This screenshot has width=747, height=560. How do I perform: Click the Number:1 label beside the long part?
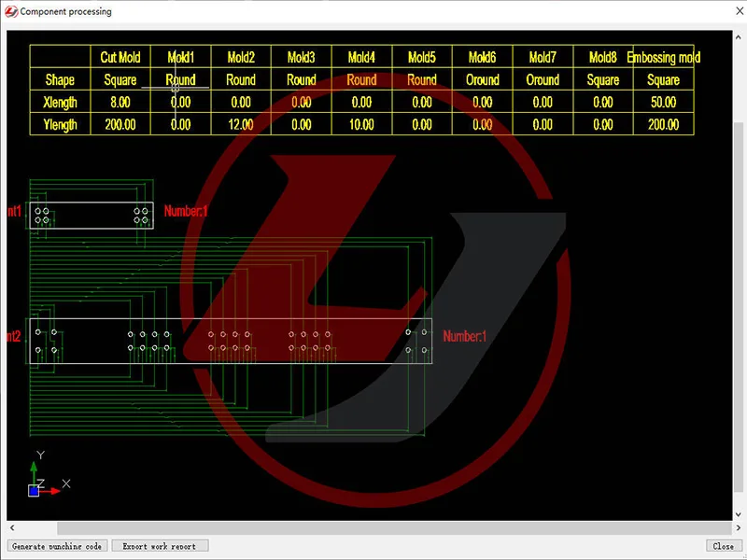click(x=464, y=337)
